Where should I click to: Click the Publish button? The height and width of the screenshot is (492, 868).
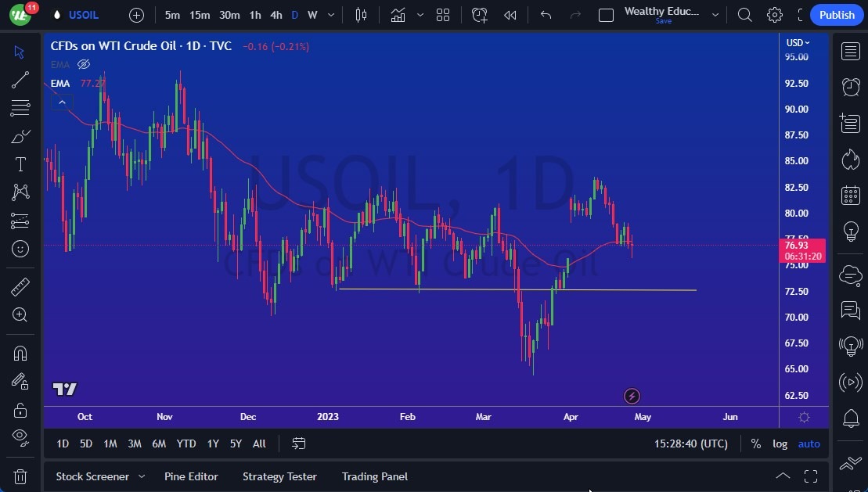(x=836, y=15)
